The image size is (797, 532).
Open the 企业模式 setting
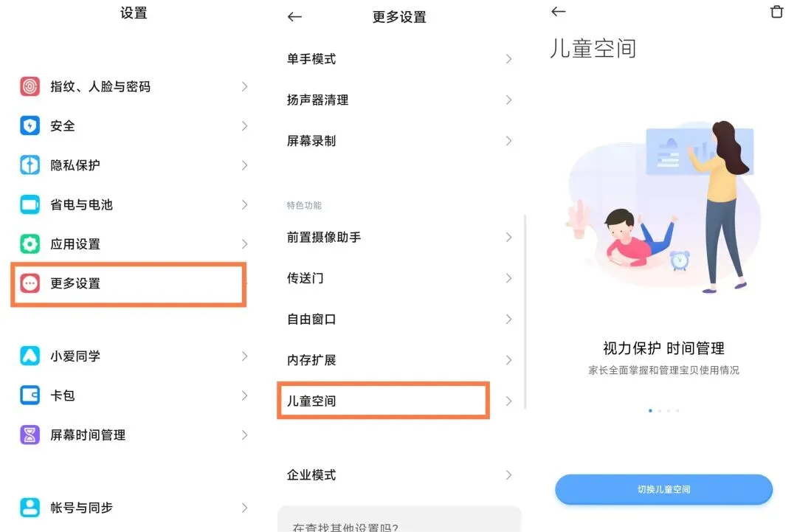pos(399,475)
